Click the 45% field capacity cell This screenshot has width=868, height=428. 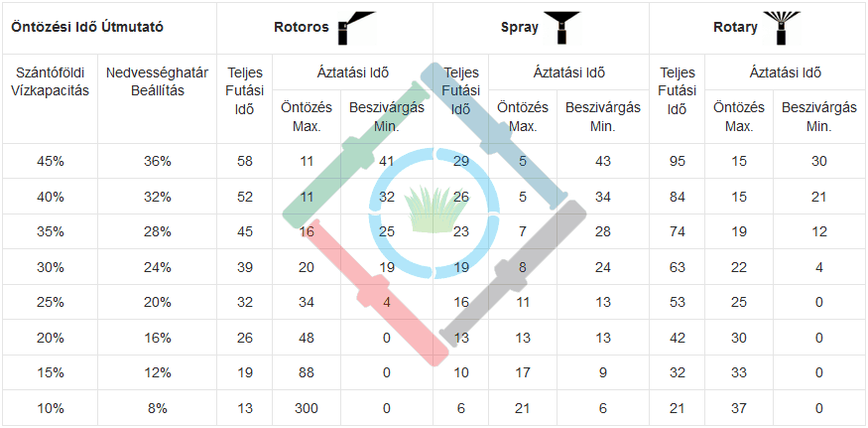51,161
